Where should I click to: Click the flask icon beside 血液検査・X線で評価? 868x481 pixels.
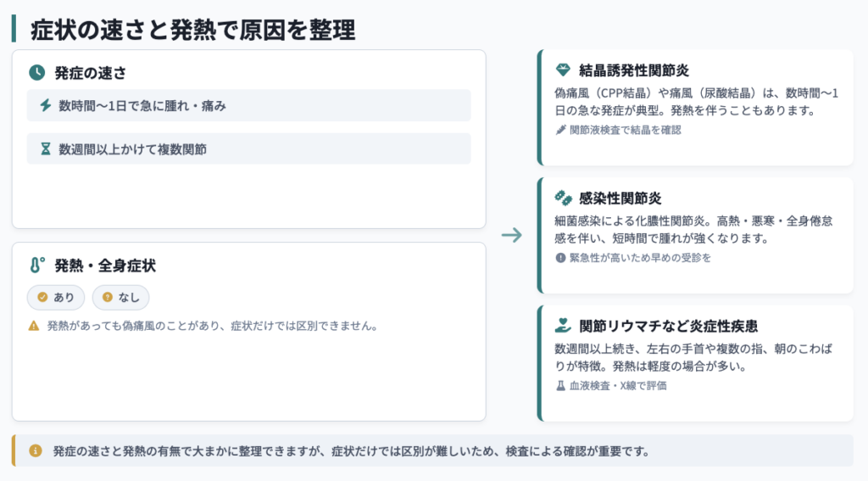tap(561, 386)
